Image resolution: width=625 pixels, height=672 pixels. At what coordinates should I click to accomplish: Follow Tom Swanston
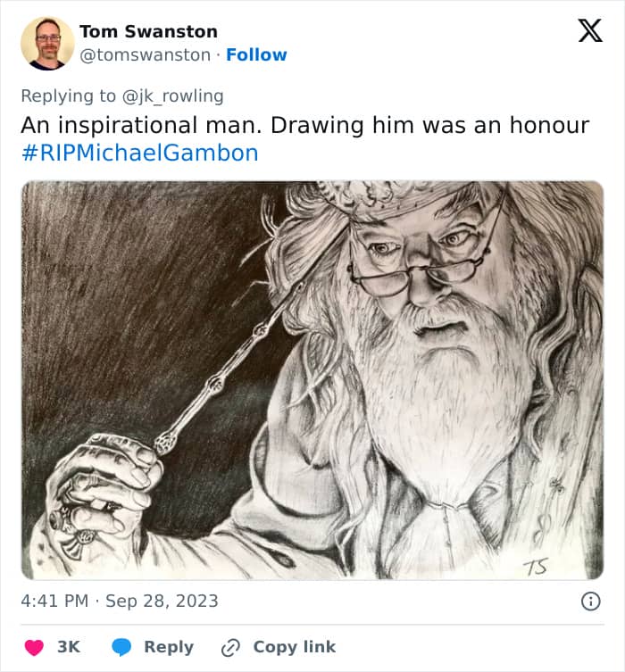click(256, 54)
